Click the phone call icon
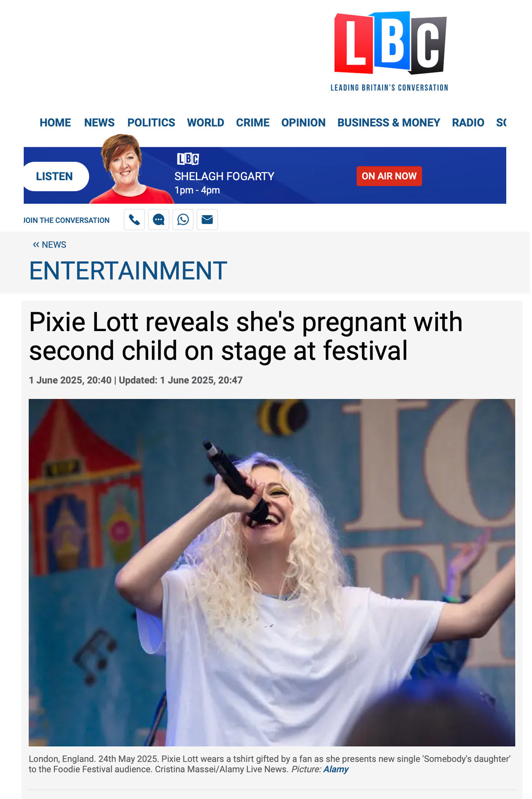532x799 pixels. coord(134,219)
